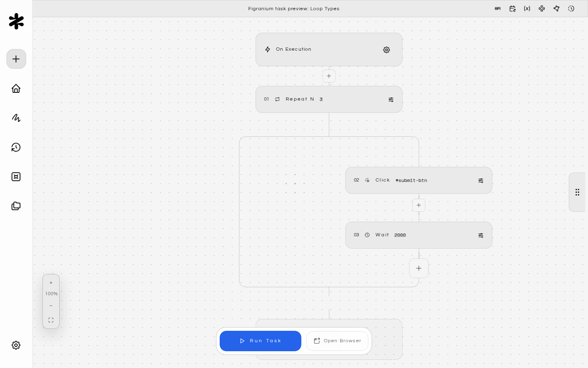Select the 01 Repeat N step
The width and height of the screenshot is (588, 368).
[x=329, y=99]
